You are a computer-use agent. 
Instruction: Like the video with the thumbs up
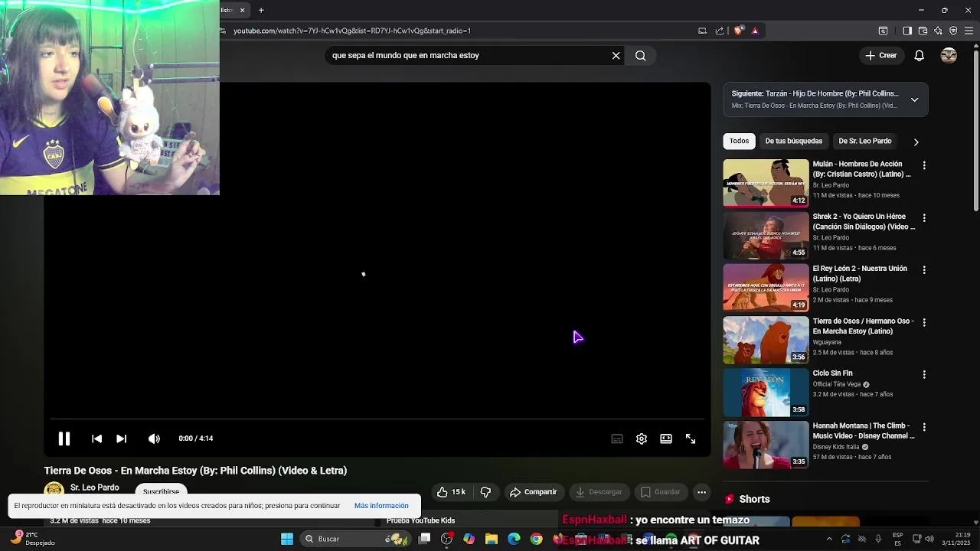[452, 492]
